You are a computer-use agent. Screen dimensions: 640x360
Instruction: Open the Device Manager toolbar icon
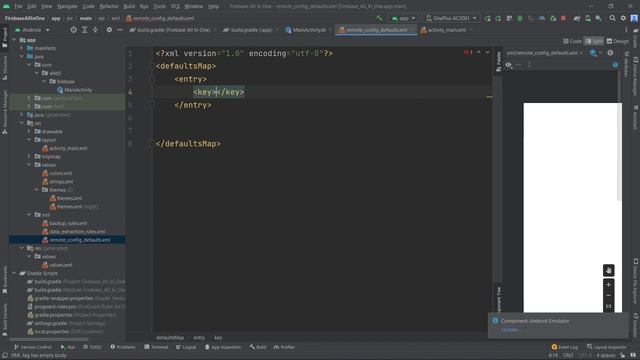click(x=588, y=18)
